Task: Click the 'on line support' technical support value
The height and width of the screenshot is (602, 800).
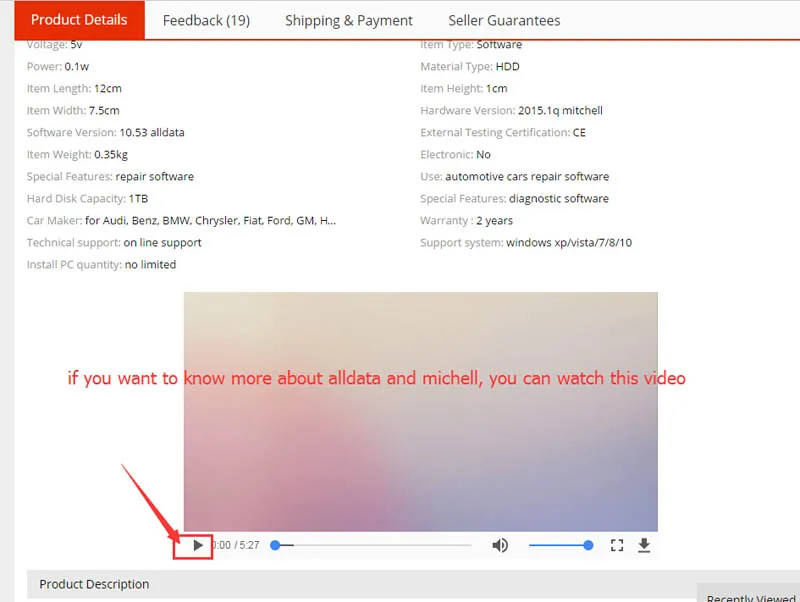Action: tap(162, 243)
